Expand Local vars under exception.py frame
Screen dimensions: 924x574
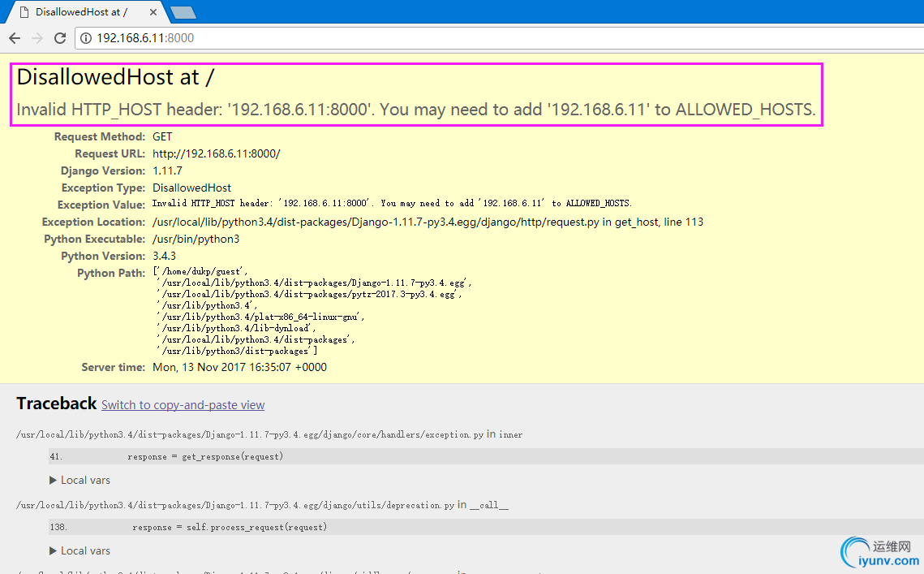tap(80, 480)
